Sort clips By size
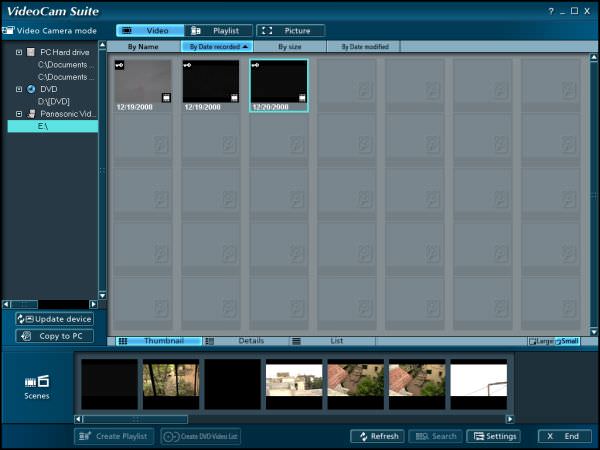This screenshot has height=450, width=600. click(x=290, y=47)
